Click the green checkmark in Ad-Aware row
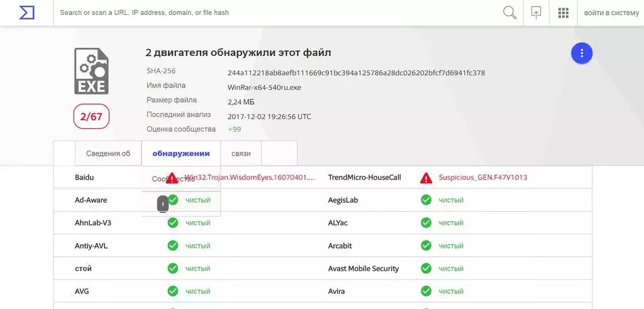 tap(174, 200)
